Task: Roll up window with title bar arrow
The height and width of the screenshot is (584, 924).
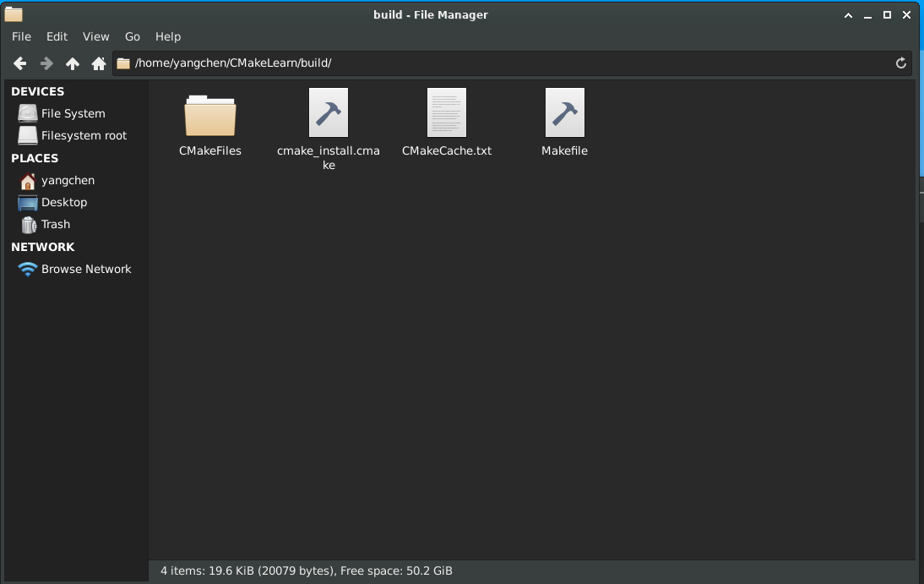Action: coord(848,15)
